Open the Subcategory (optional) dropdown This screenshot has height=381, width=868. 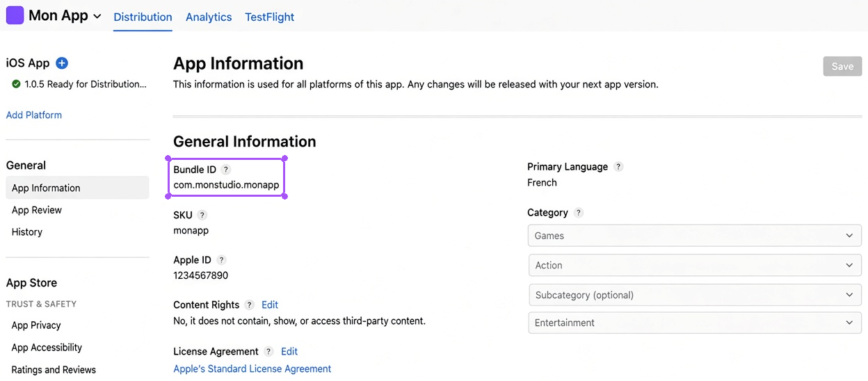695,295
